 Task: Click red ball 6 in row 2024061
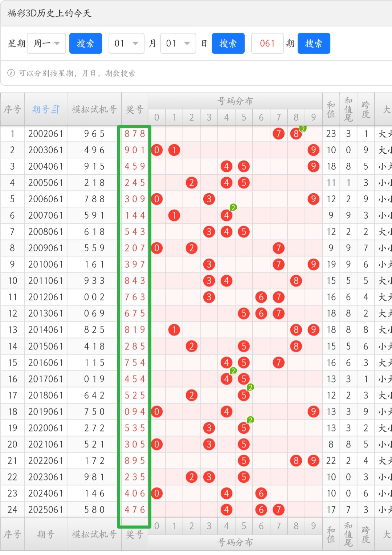tap(261, 493)
